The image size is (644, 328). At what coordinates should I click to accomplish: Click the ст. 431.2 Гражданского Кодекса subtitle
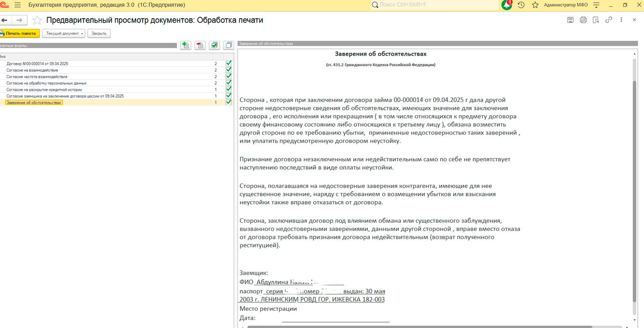coord(381,65)
